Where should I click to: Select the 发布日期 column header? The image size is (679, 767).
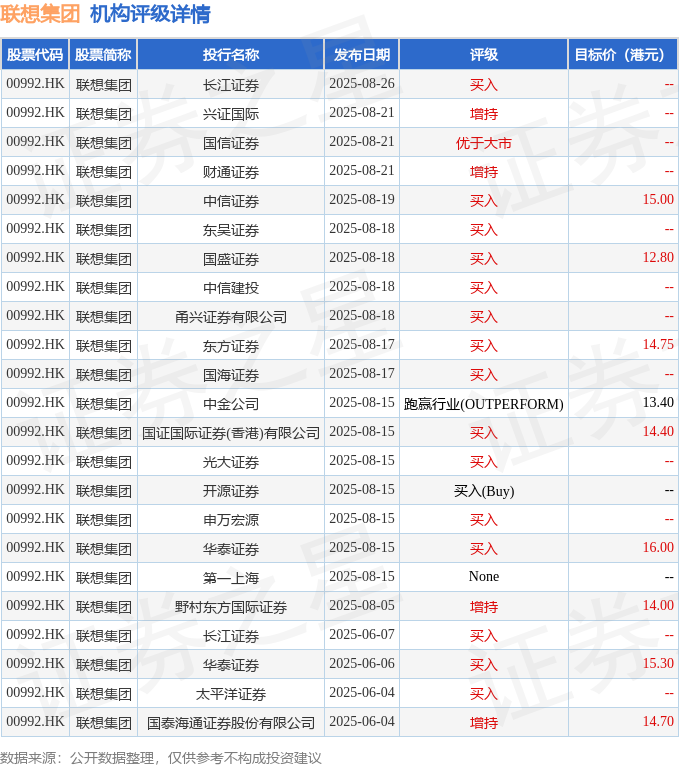point(362,55)
